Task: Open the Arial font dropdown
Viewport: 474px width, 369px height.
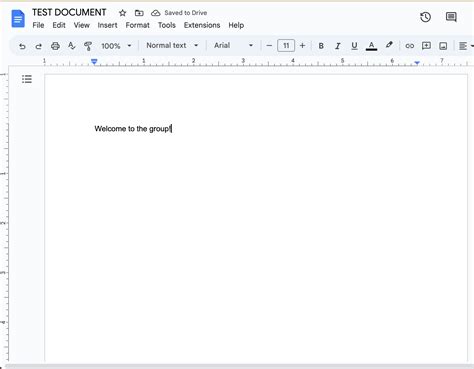Action: [x=233, y=45]
